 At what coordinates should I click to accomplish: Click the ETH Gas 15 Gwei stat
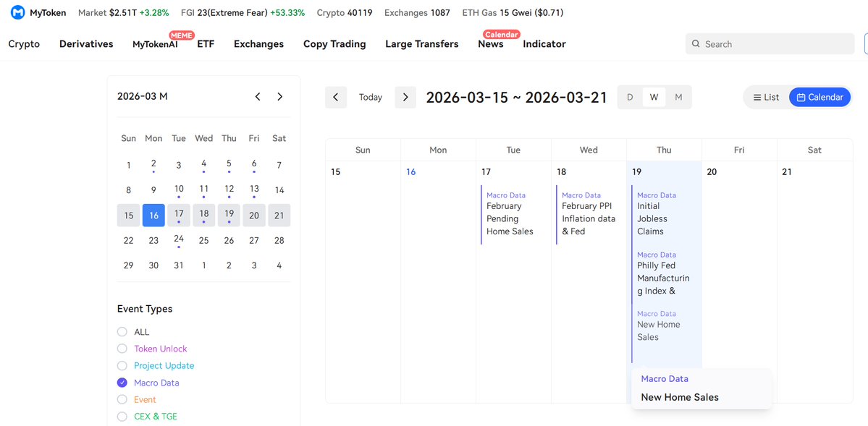(x=513, y=12)
